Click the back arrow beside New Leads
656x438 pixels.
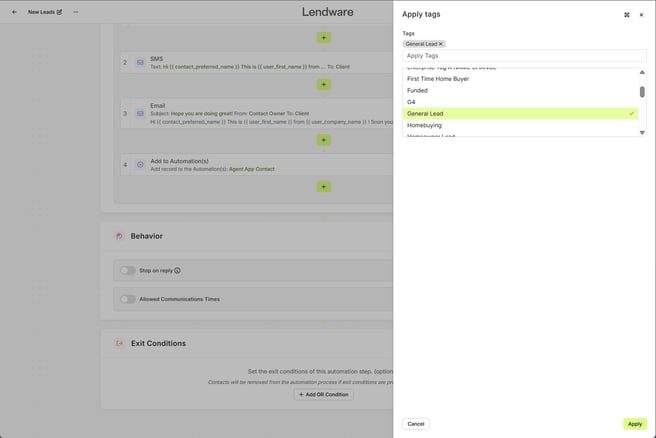[x=14, y=12]
